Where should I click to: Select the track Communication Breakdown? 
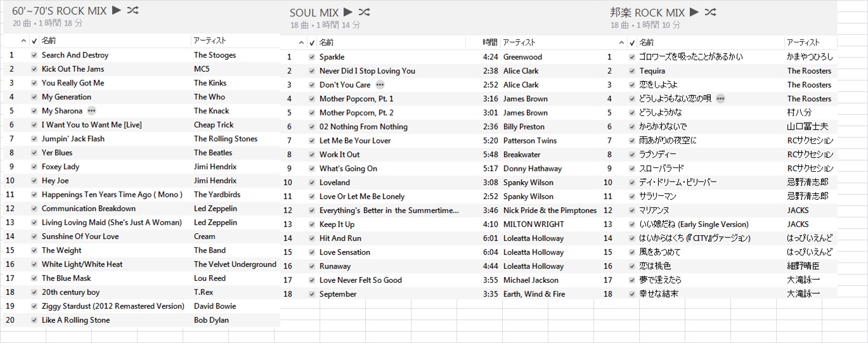tap(89, 209)
